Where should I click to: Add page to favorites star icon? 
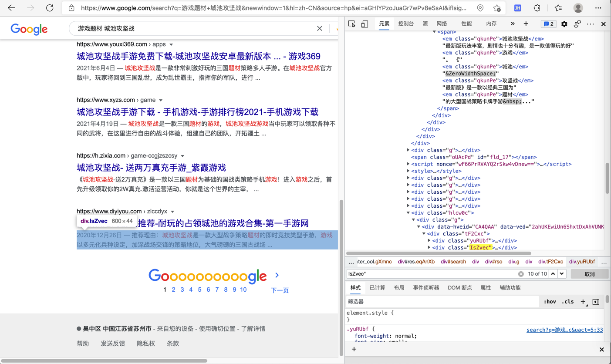(497, 8)
